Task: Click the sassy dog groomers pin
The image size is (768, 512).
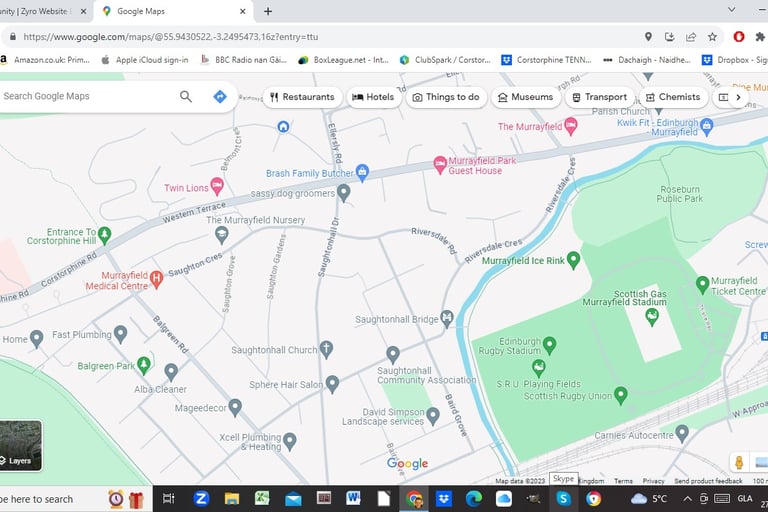Action: pyautogui.click(x=344, y=193)
